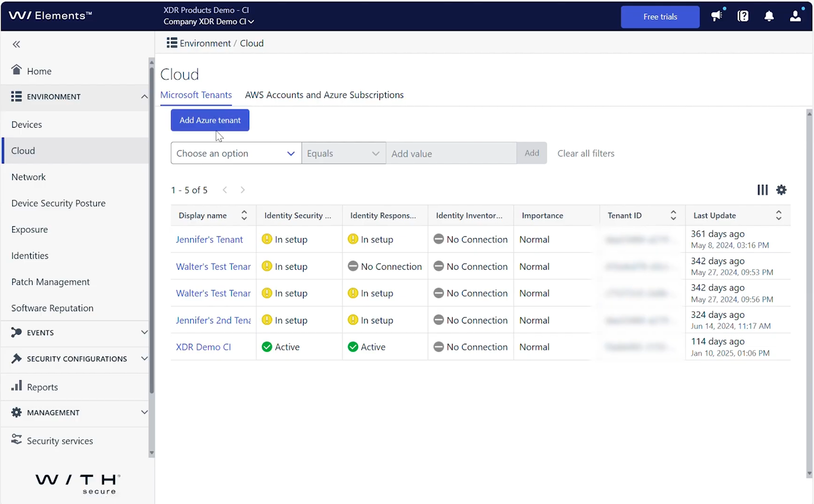The height and width of the screenshot is (504, 814).
Task: Open Software Reputation in sidebar
Action: pos(75,308)
